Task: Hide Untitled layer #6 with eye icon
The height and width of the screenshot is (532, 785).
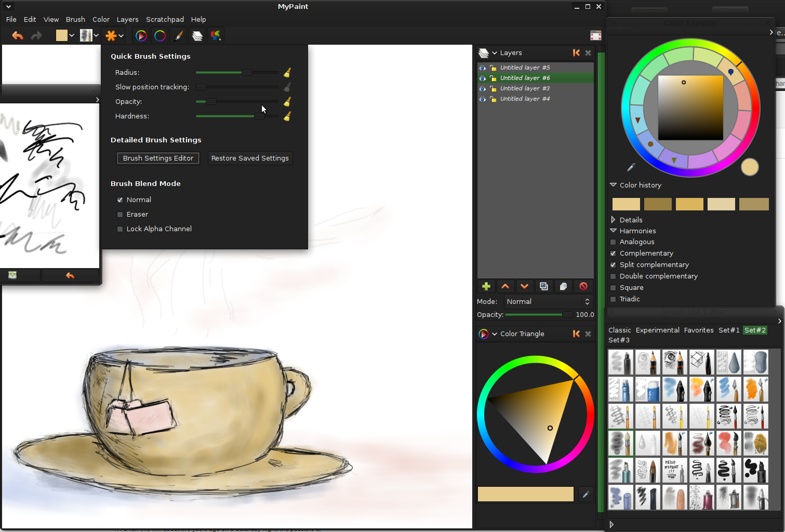Action: [483, 78]
